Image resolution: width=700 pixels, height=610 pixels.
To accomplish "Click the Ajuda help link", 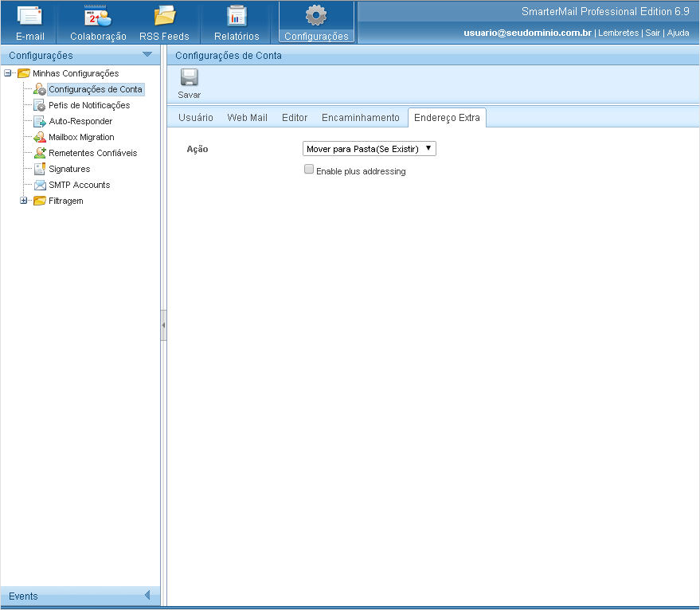I will [x=678, y=33].
